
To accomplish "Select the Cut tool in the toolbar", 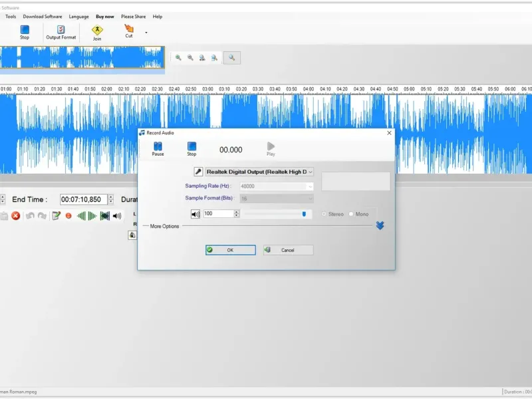I will tap(129, 31).
